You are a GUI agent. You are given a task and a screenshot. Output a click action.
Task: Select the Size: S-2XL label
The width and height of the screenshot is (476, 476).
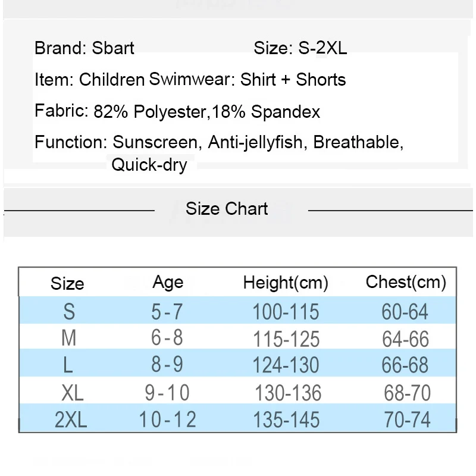(x=300, y=48)
